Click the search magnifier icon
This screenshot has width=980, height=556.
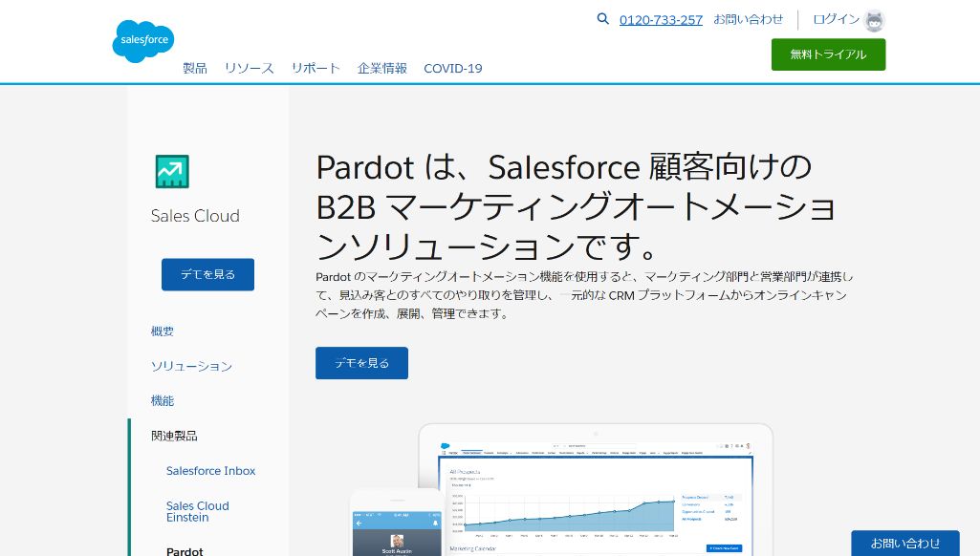pos(602,19)
